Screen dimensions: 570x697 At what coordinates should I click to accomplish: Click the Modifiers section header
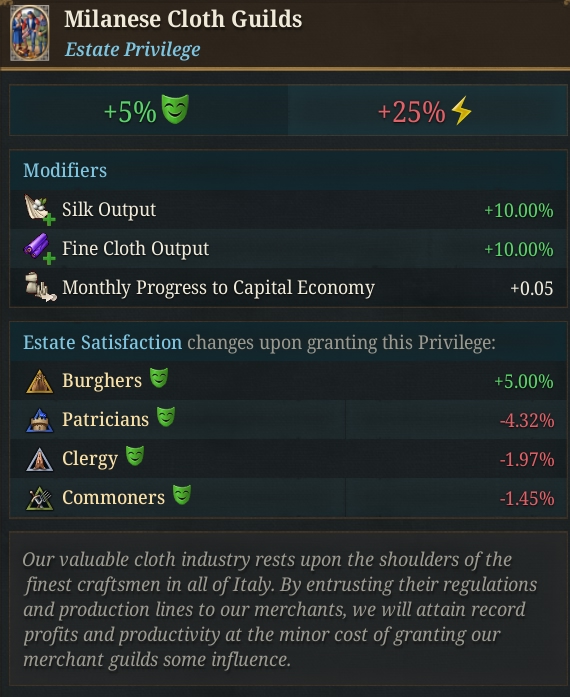[65, 170]
